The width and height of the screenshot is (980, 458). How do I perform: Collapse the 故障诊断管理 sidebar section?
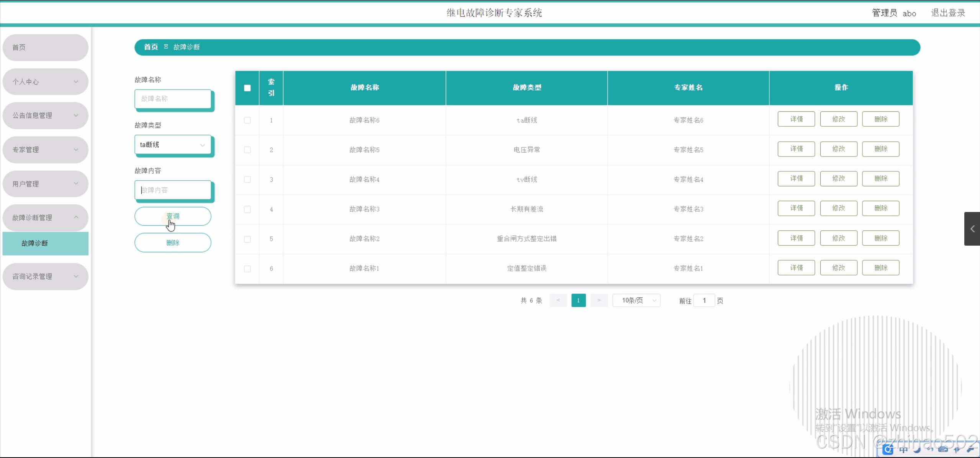45,217
